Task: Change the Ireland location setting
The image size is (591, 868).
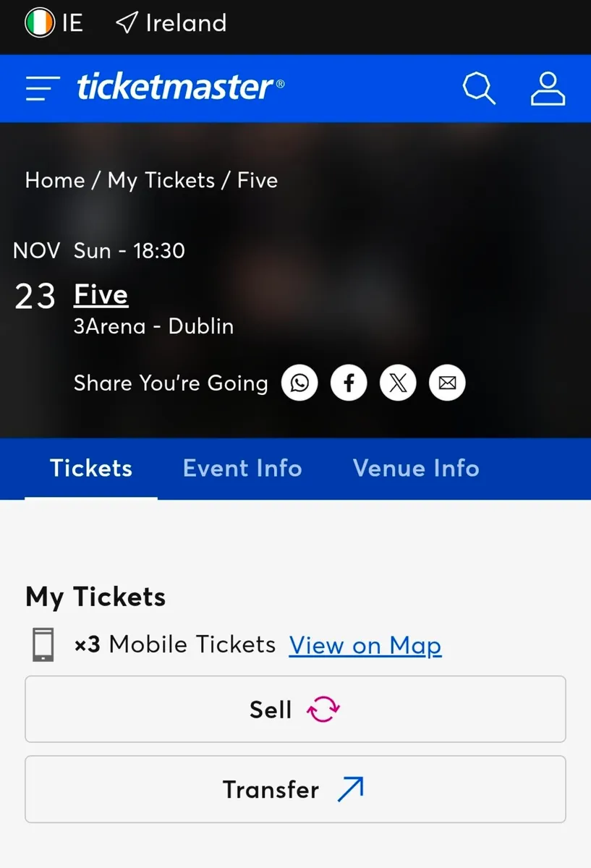Action: (171, 23)
